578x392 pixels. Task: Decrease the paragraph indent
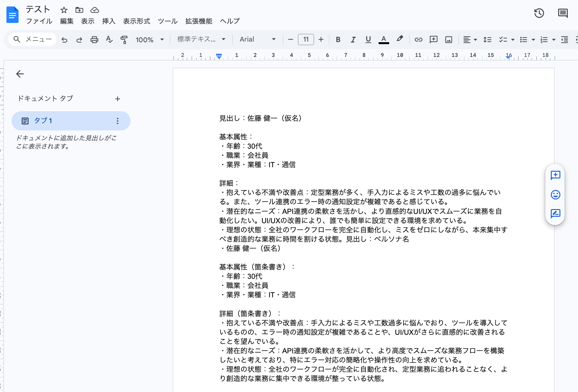tap(565, 40)
